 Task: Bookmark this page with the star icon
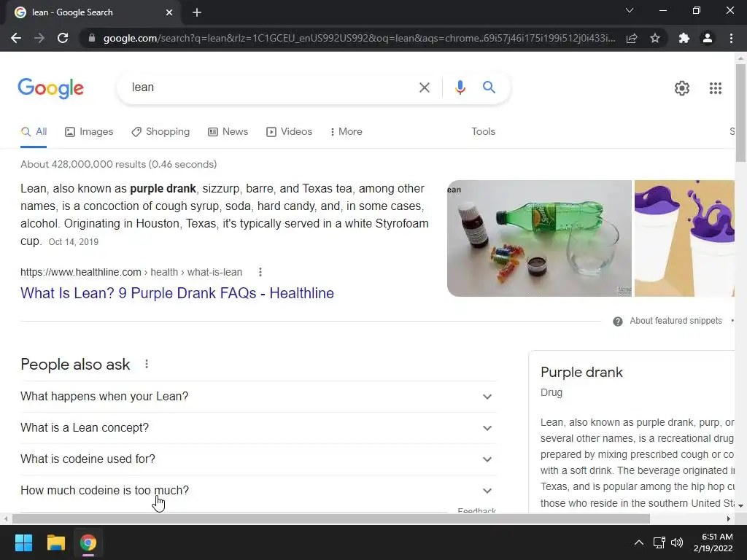[x=655, y=38]
